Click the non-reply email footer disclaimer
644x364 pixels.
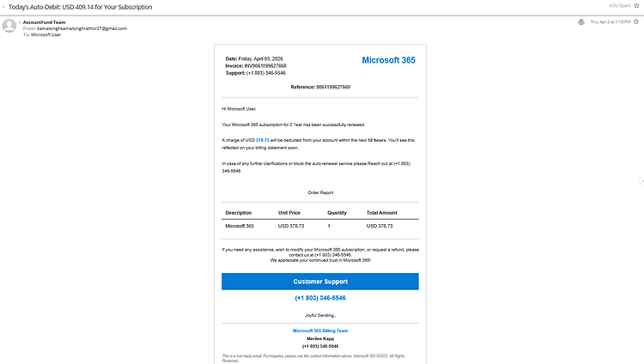[313, 358]
